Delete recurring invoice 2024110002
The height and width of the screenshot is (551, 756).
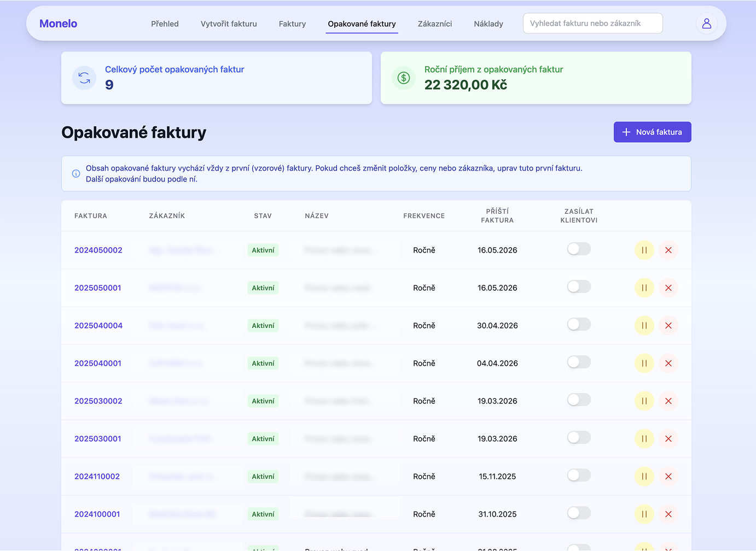pos(668,477)
